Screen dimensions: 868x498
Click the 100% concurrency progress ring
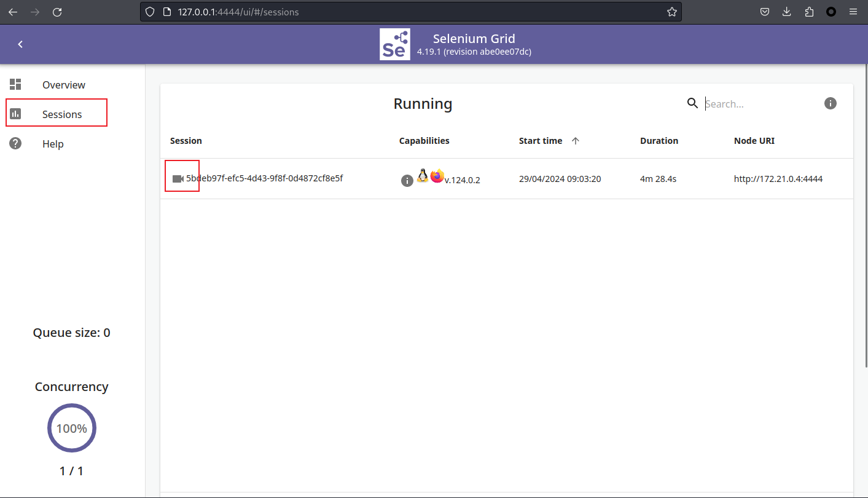(x=72, y=428)
